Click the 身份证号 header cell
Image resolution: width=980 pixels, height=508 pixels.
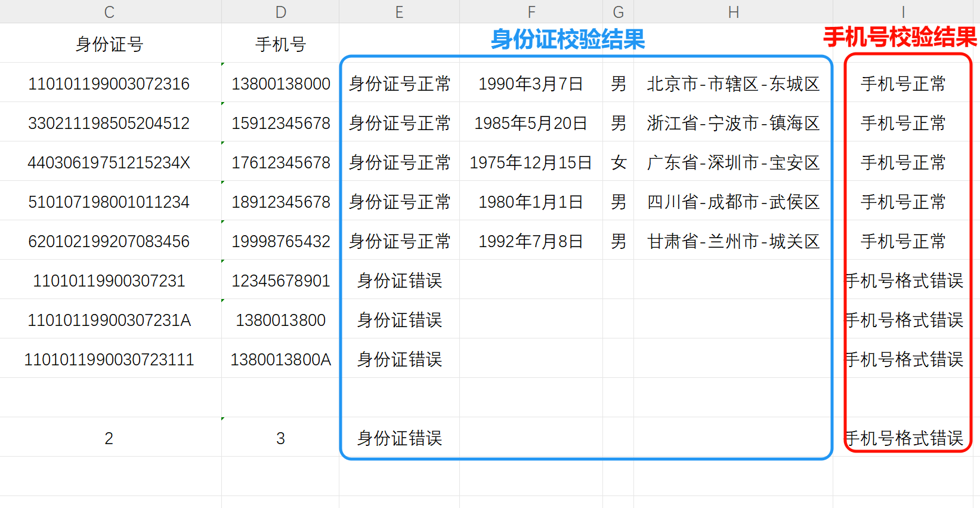tap(109, 44)
